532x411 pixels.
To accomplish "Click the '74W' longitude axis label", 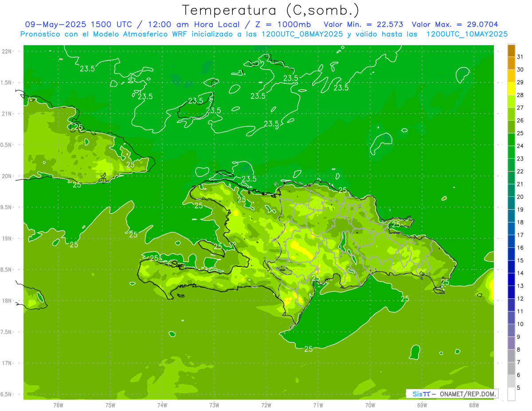I will pos(162,405).
